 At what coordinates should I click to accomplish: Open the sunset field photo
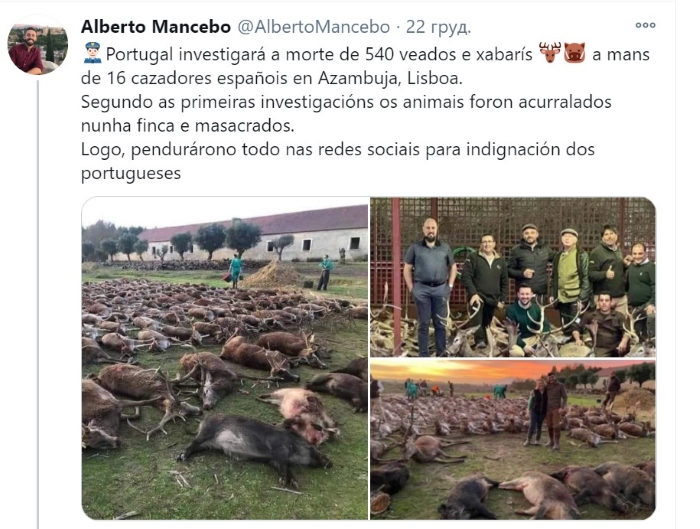(x=512, y=440)
